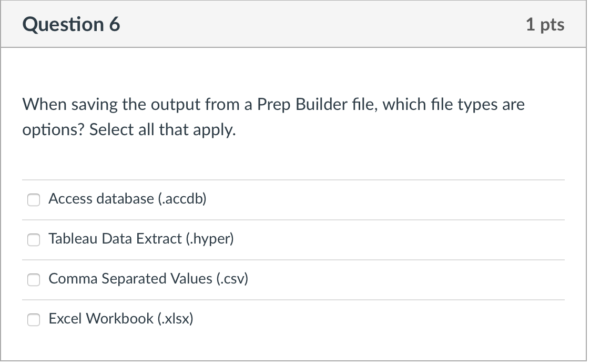Click the second answer option row

click(x=294, y=240)
